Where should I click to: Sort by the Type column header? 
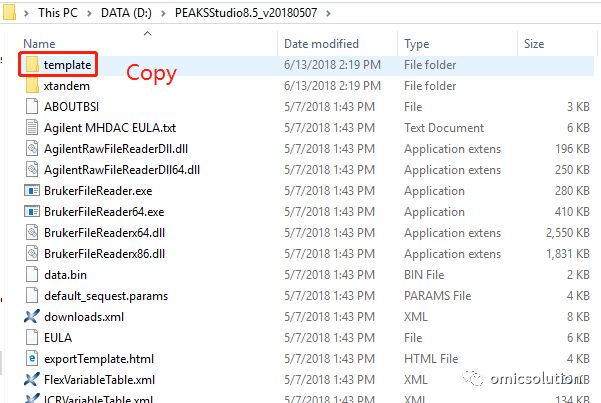point(416,44)
